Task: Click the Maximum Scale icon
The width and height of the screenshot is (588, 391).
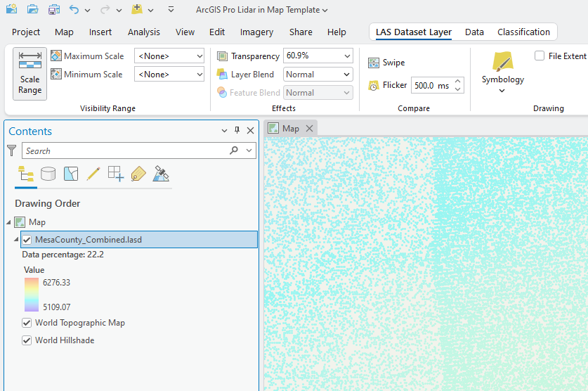Action: coord(56,56)
